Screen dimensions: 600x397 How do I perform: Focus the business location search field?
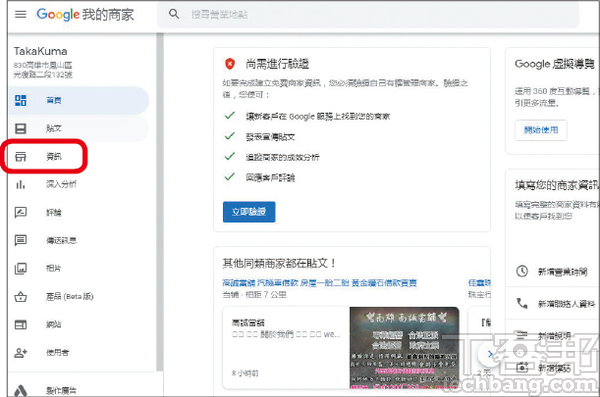point(367,15)
